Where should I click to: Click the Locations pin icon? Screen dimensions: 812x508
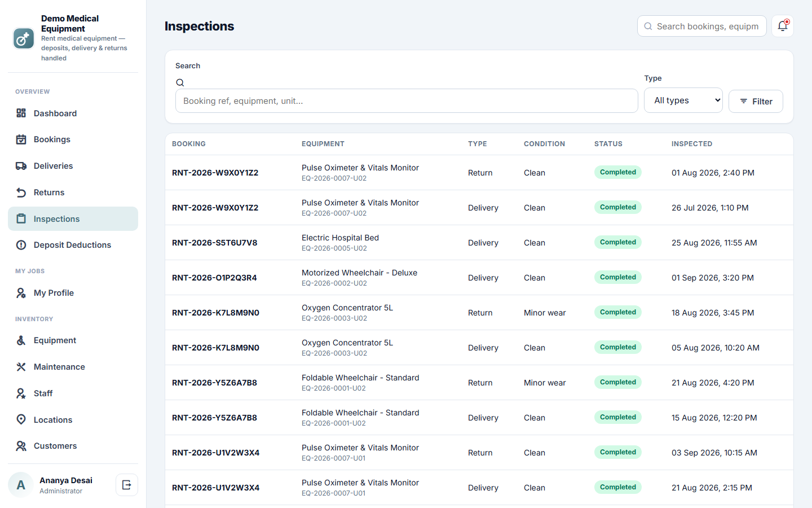pyautogui.click(x=21, y=420)
